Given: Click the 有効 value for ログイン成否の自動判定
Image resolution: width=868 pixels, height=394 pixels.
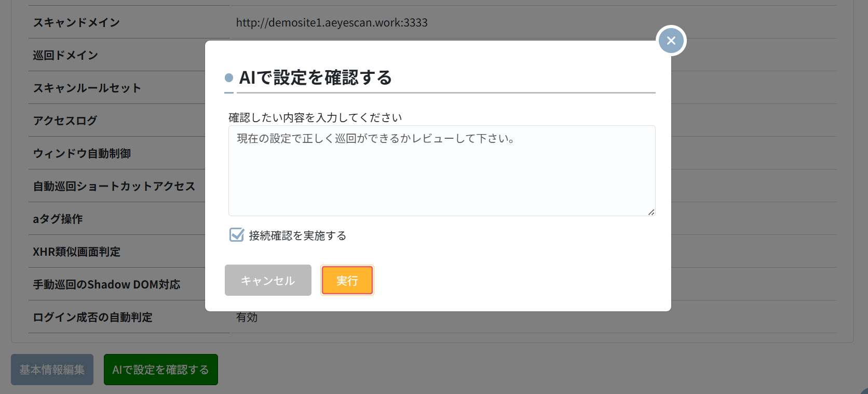Looking at the screenshot, I should (x=247, y=317).
